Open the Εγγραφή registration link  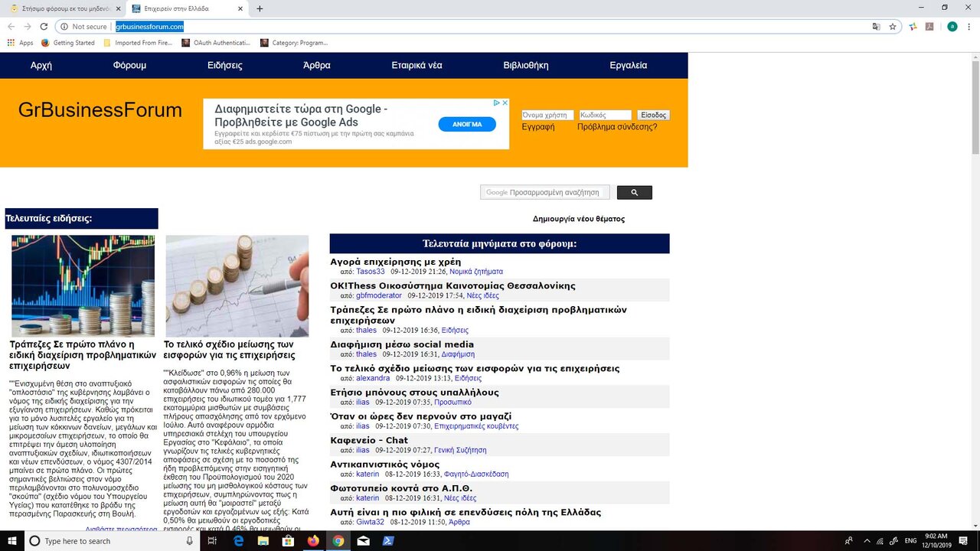coord(538,126)
